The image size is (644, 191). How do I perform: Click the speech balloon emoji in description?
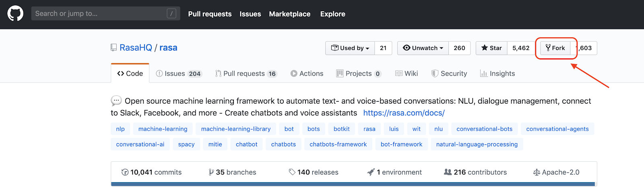116,101
